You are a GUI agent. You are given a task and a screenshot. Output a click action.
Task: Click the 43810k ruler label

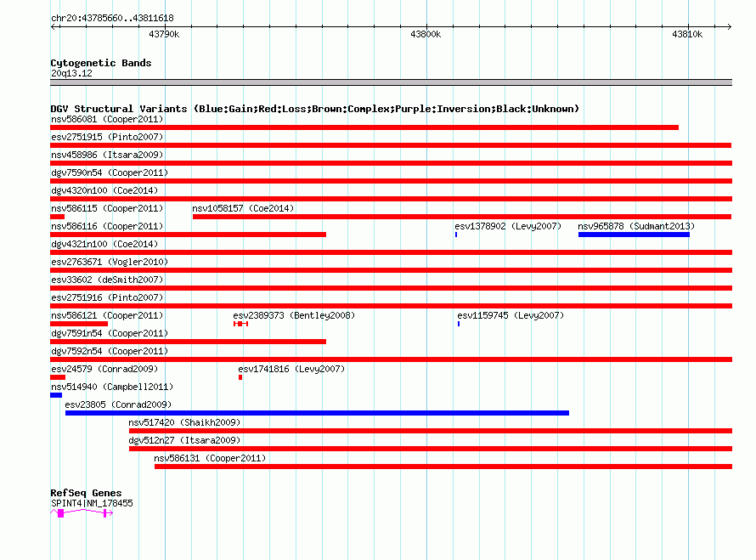click(x=687, y=34)
